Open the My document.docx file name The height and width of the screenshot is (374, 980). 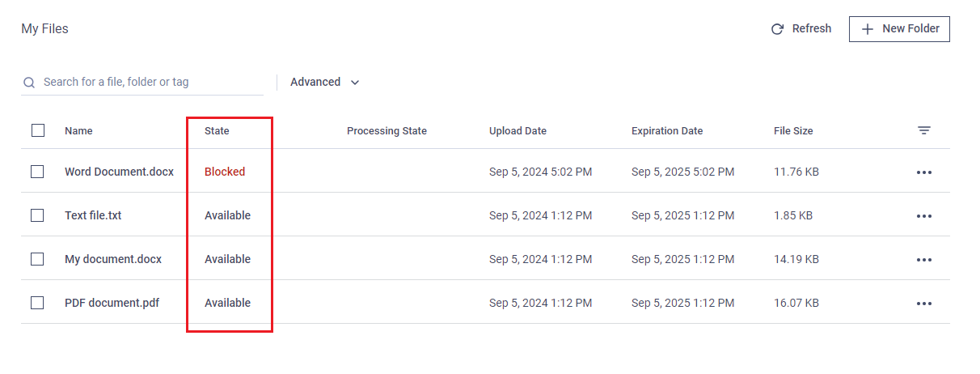point(113,259)
